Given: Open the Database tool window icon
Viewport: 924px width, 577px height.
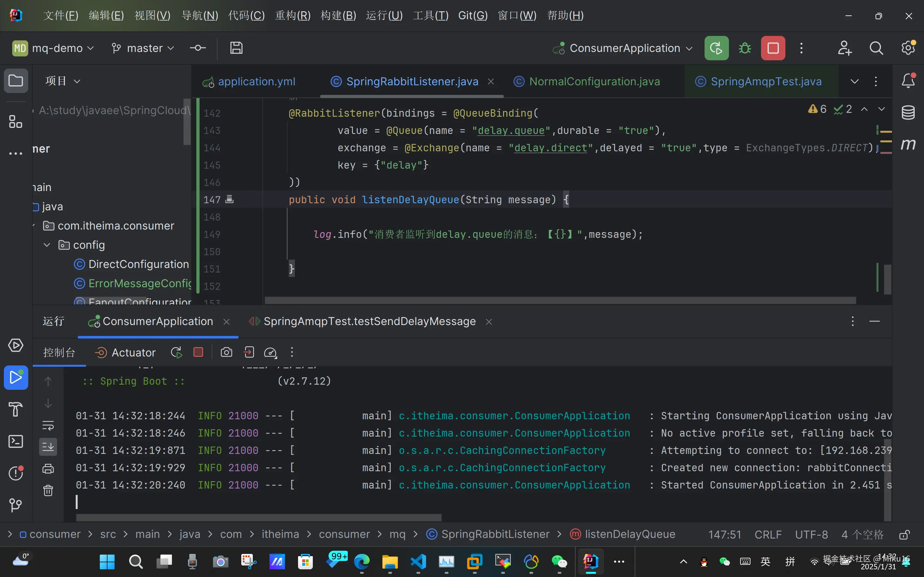Looking at the screenshot, I should (908, 113).
